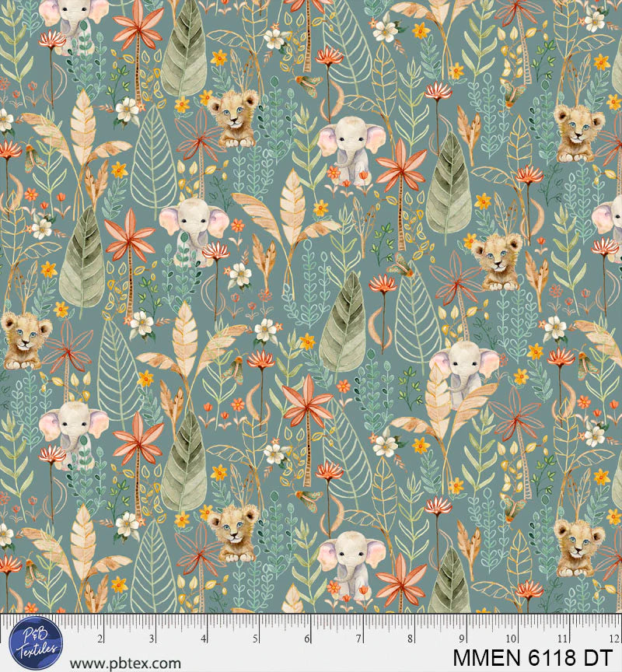Screen dimensions: 622x672
Task: Click the number 8 on the ruler
Action: (411, 639)
